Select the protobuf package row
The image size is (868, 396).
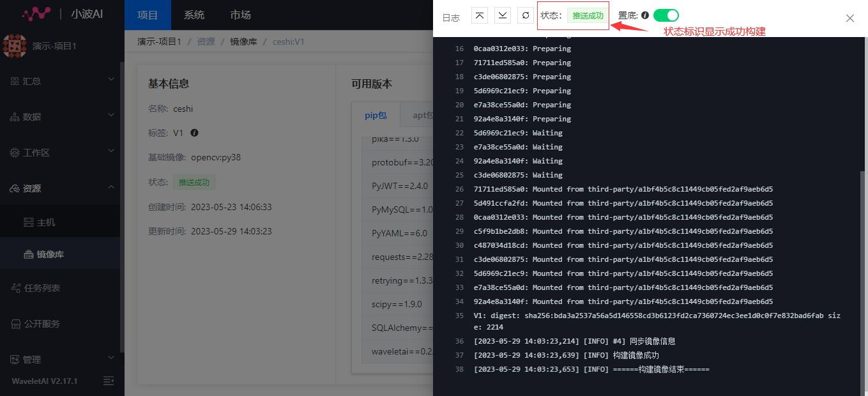[397, 163]
